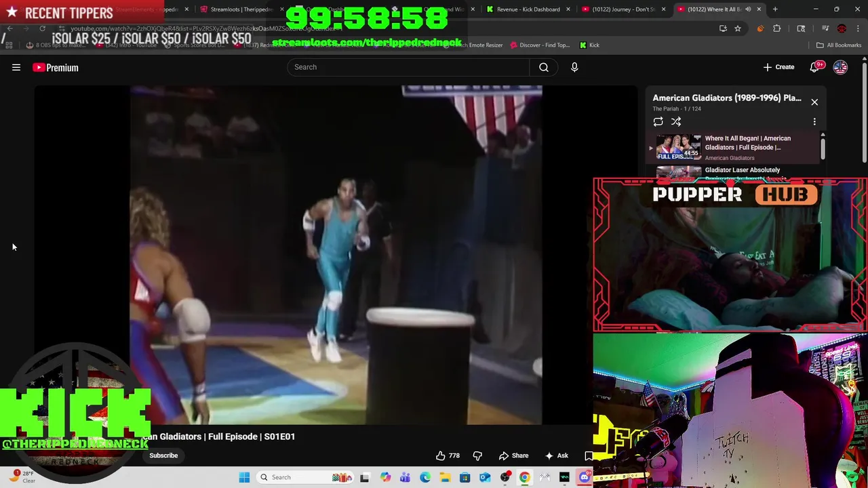The image size is (868, 488).
Task: Open a new browser tab
Action: click(x=775, y=9)
